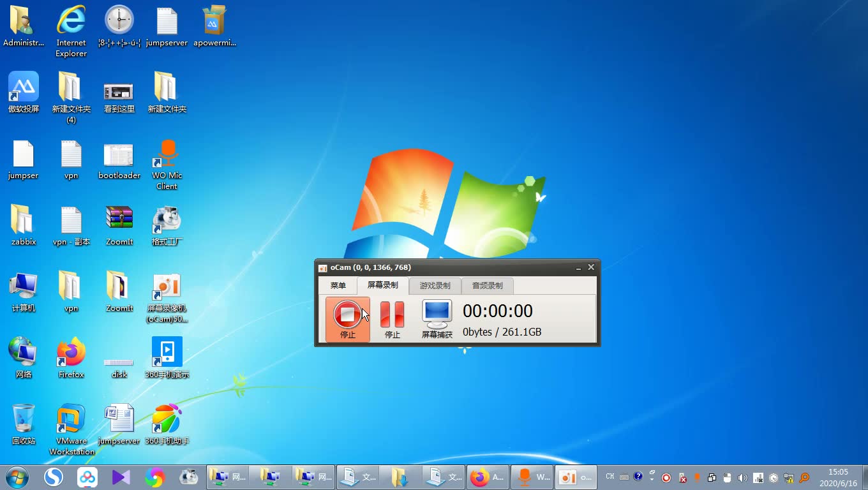Open the 菜单 tab in oCam
The height and width of the screenshot is (490, 868).
(x=338, y=286)
